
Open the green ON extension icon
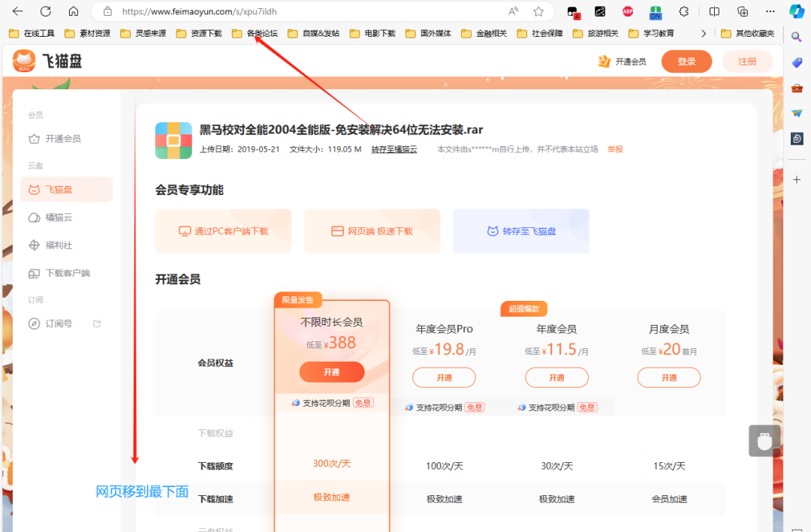point(656,12)
